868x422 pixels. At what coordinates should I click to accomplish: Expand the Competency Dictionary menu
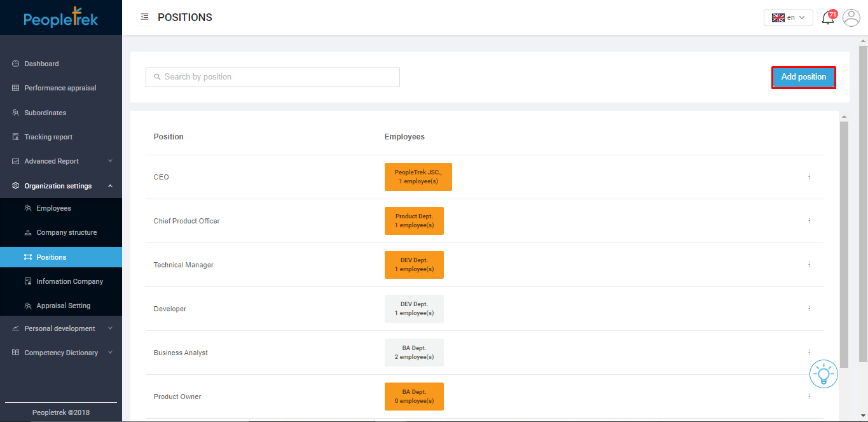61,353
